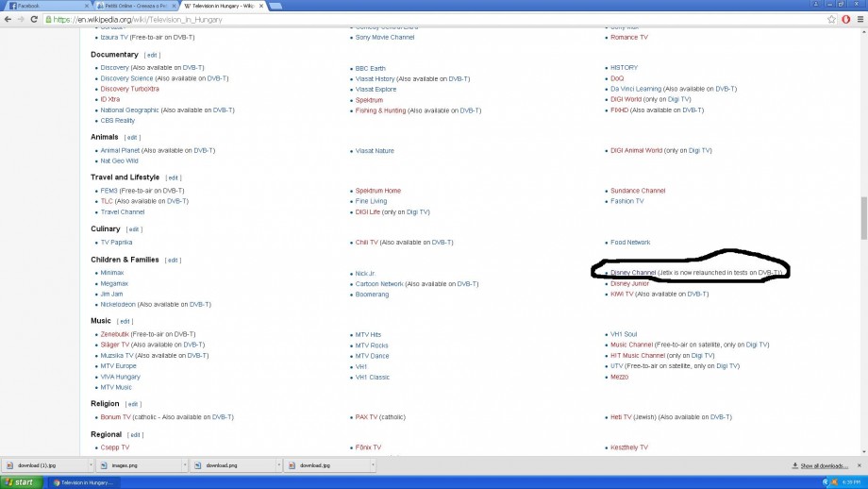Image resolution: width=868 pixels, height=489 pixels.
Task: Click the browser forward arrow
Action: point(21,20)
